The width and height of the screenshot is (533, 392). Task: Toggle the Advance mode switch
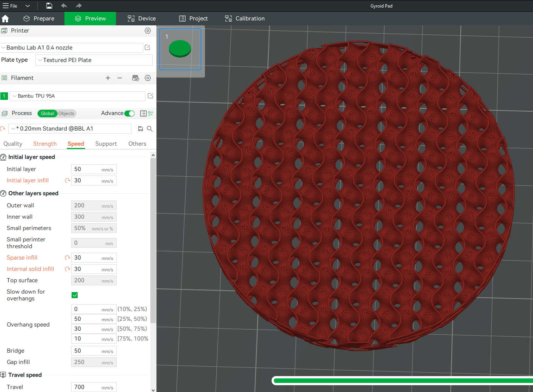130,114
